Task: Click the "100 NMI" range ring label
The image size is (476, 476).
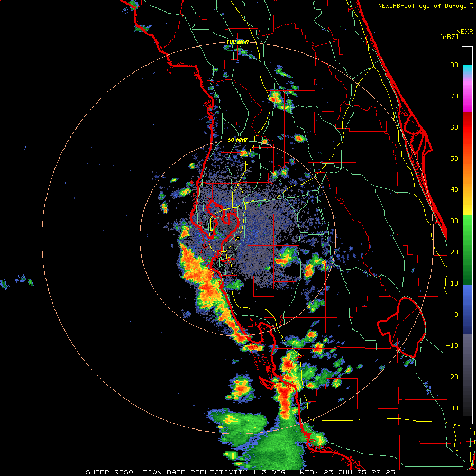Action: (x=237, y=42)
